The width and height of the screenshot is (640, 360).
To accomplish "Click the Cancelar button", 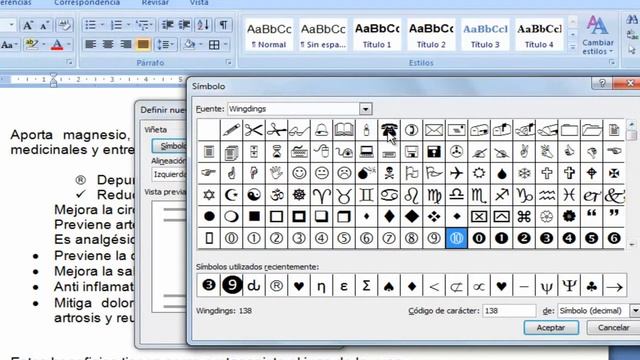I will click(x=613, y=328).
